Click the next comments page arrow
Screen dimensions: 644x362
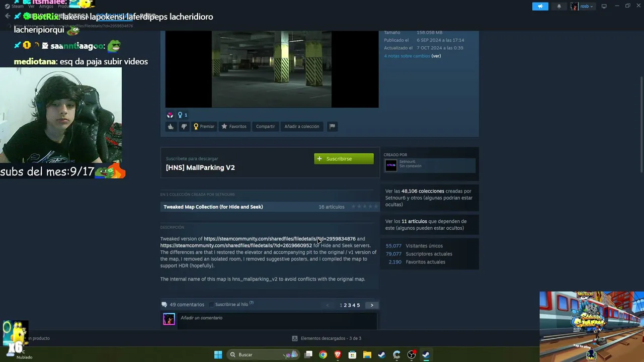(x=372, y=305)
